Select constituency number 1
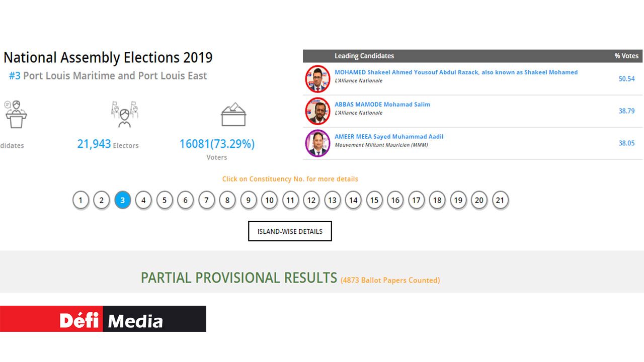Image resolution: width=644 pixels, height=362 pixels. [x=80, y=200]
